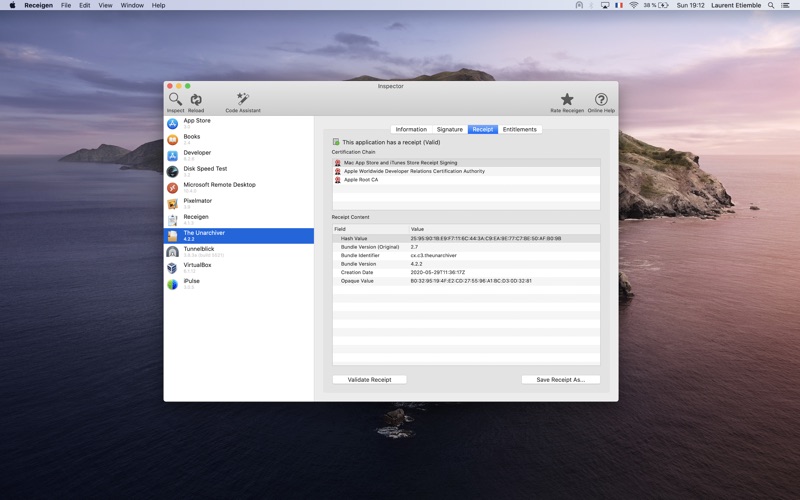This screenshot has height=500, width=800.
Task: Click the Field column header
Action: tap(371, 229)
